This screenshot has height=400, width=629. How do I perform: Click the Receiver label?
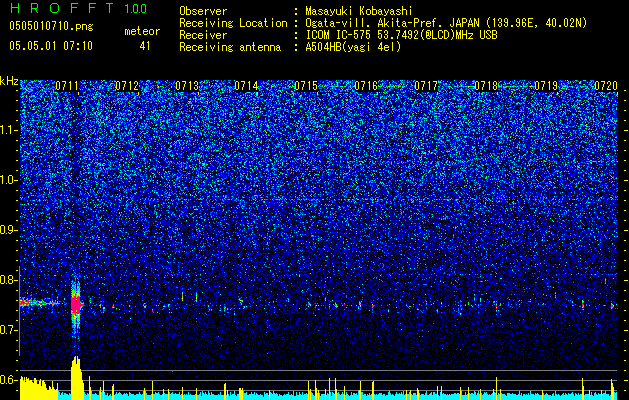click(x=203, y=35)
